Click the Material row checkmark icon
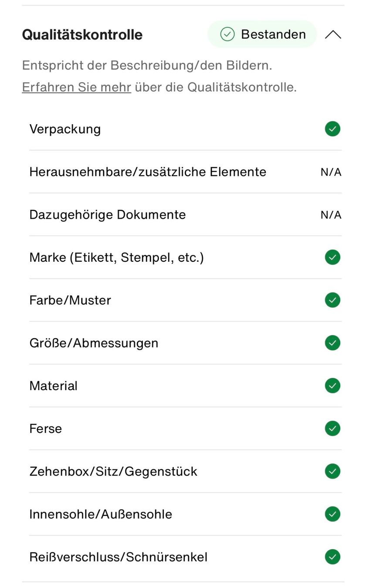 pyautogui.click(x=332, y=385)
